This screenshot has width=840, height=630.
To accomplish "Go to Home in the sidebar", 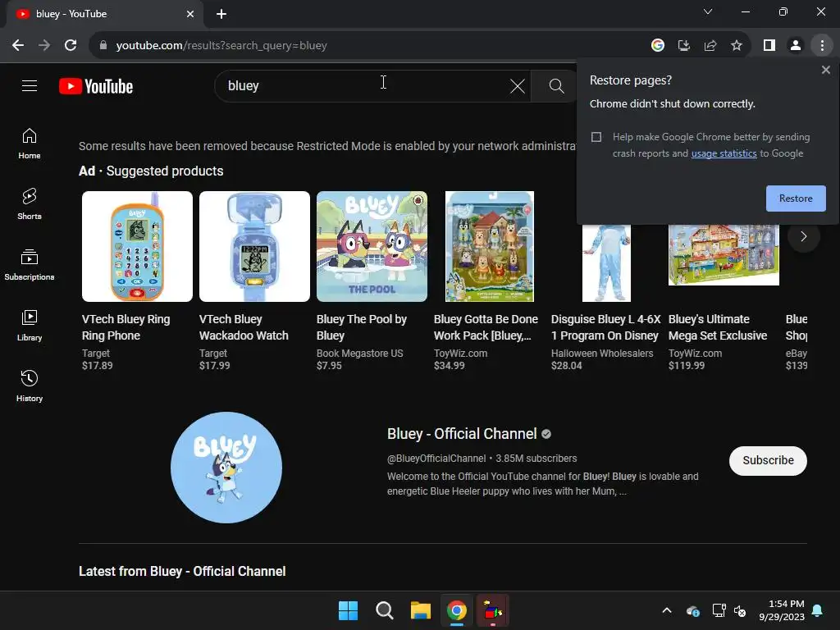I will click(30, 144).
